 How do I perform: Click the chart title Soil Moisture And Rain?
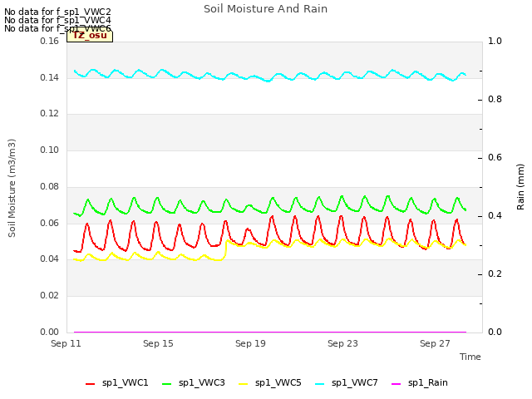(x=266, y=9)
